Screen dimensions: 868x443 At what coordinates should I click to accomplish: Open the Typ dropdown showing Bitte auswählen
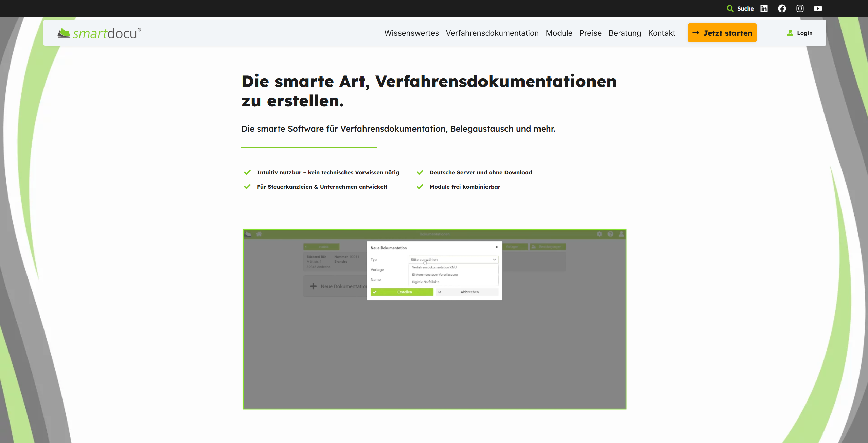click(453, 259)
